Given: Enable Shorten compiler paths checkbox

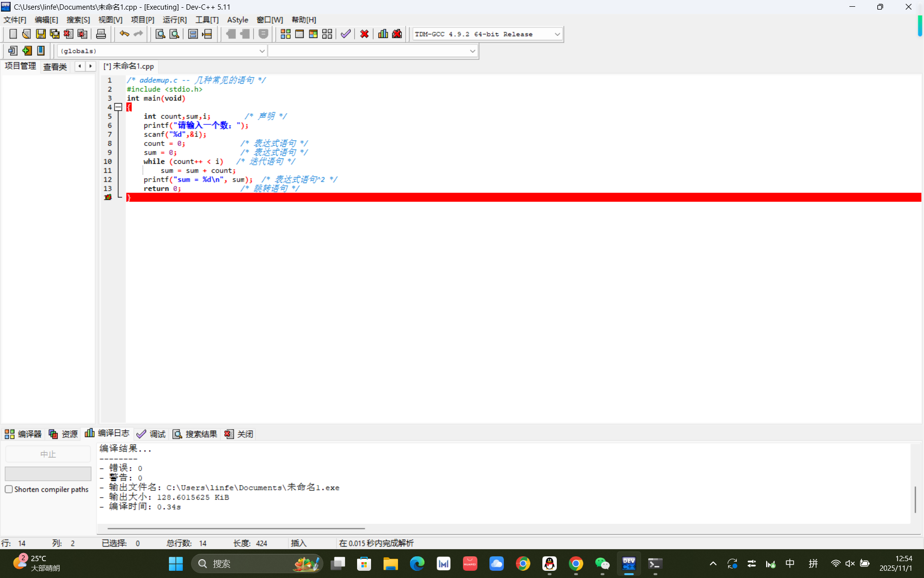Looking at the screenshot, I should coord(9,489).
